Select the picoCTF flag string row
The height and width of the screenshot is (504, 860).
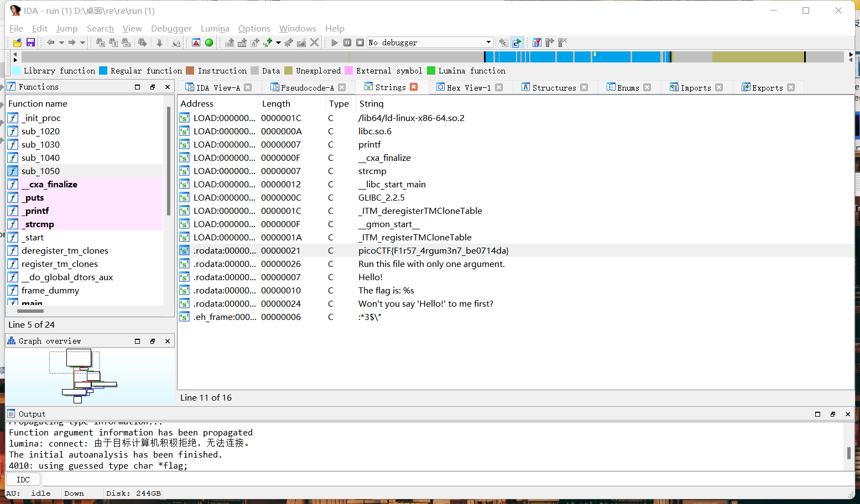516,250
